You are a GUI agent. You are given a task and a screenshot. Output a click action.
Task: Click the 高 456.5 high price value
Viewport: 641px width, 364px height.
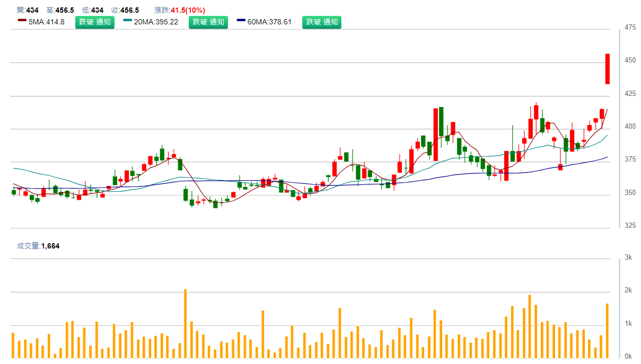coord(64,10)
